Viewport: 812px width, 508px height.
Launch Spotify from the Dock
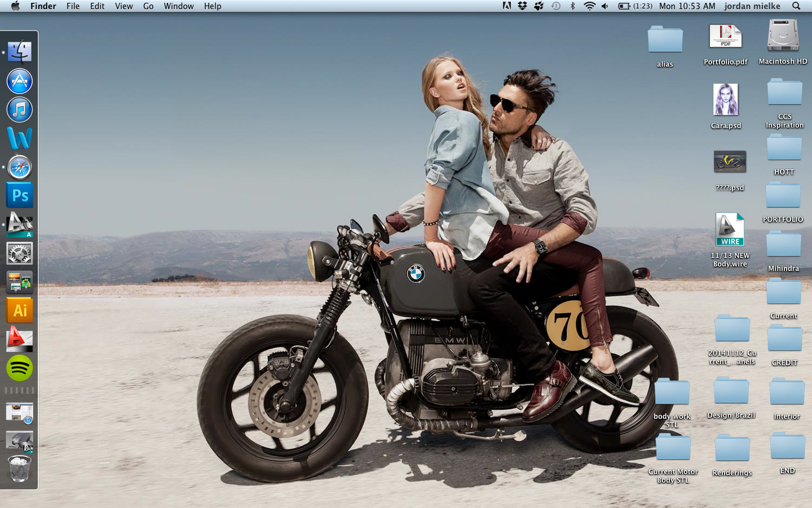19,368
